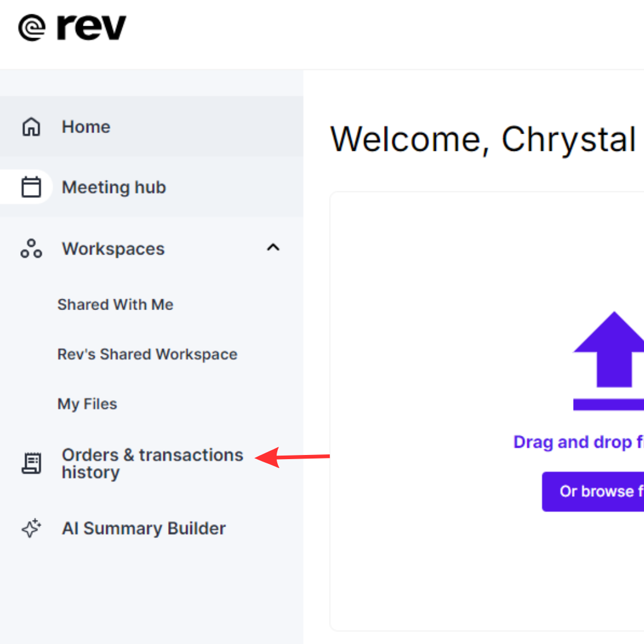Click the Orders receipt icon

pos(31,463)
